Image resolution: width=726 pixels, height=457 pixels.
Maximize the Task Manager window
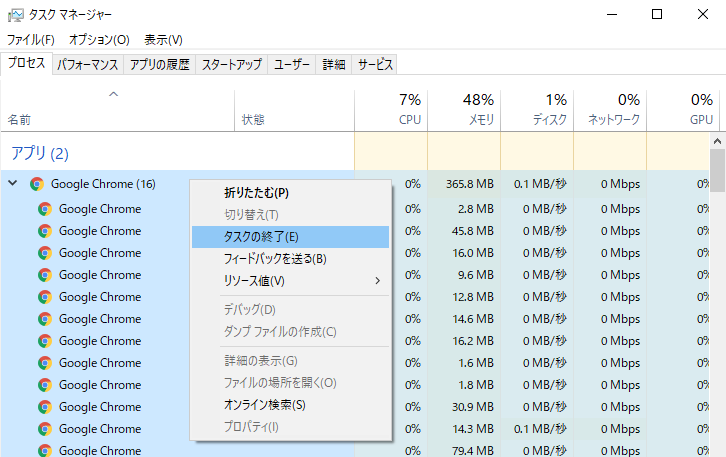click(657, 14)
